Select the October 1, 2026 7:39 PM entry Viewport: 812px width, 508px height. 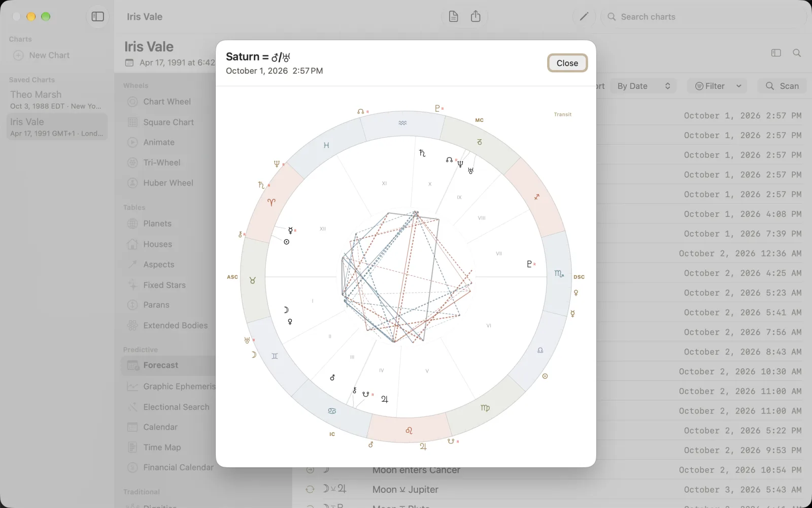pos(742,234)
